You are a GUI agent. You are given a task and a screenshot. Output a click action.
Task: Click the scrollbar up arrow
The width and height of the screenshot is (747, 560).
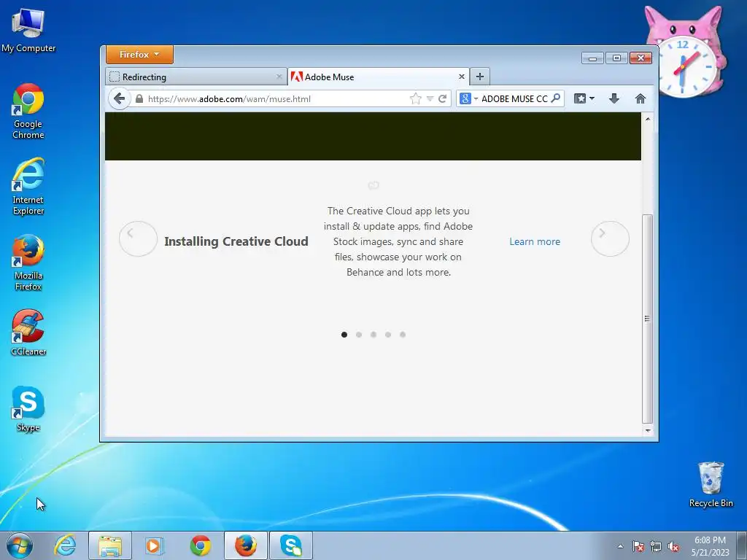[x=648, y=119]
